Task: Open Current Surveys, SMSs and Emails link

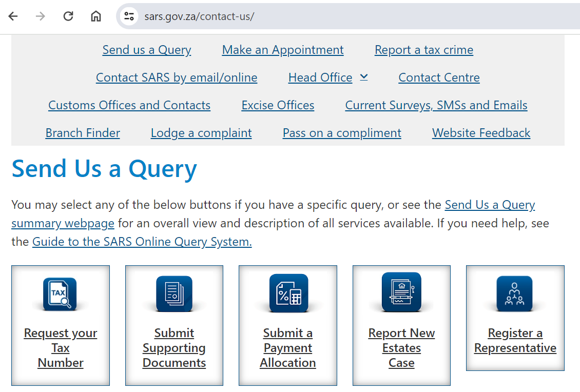Action: [x=436, y=105]
